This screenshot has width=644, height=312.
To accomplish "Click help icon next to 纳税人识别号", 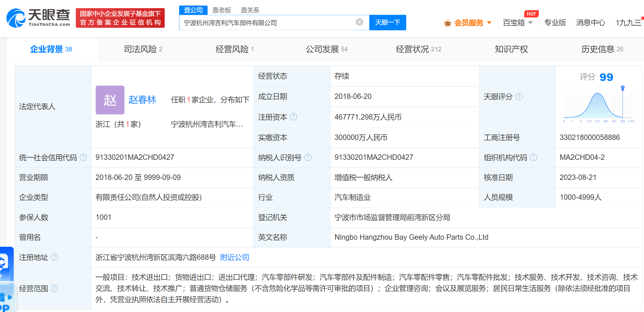I will click(308, 157).
